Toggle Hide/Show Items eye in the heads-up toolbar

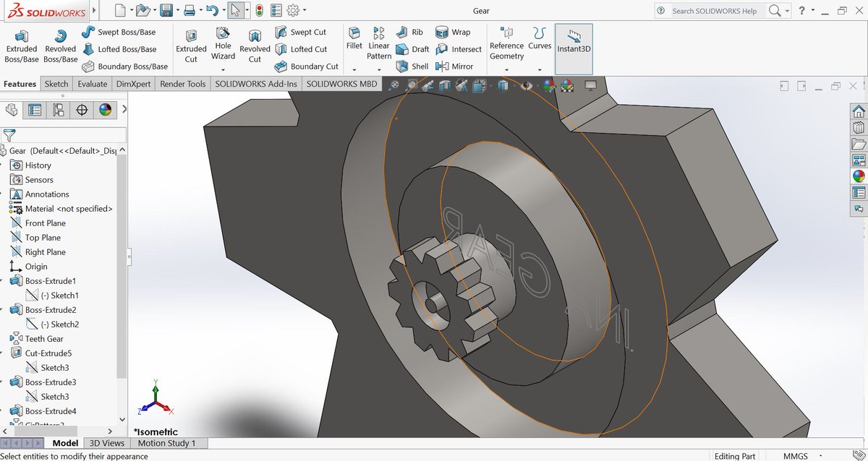[x=526, y=85]
